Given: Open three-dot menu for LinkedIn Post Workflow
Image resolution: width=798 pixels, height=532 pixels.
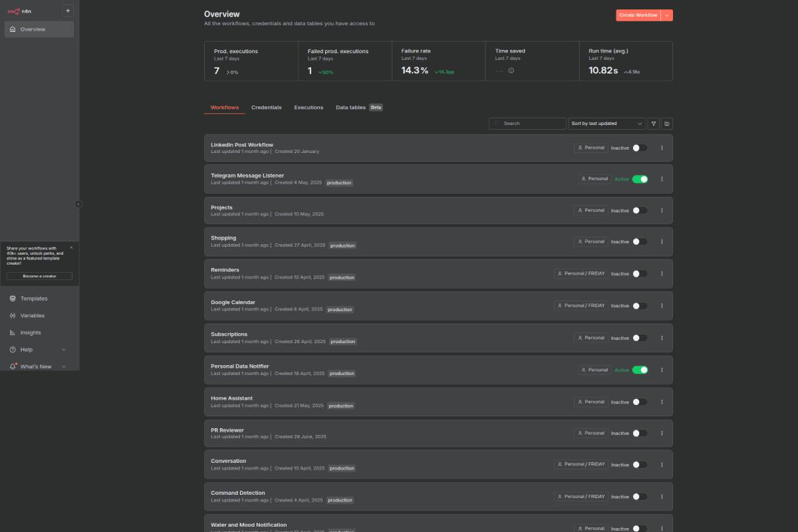Looking at the screenshot, I should pyautogui.click(x=662, y=148).
